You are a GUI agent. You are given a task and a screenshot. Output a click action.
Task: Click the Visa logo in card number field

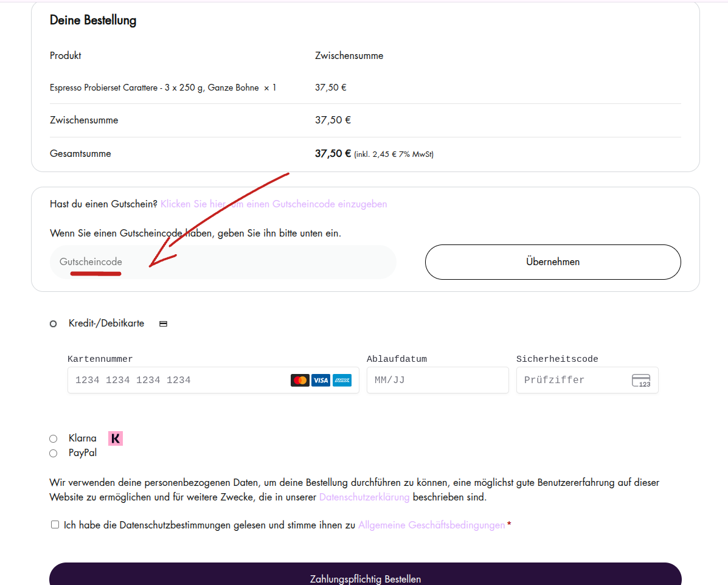coord(321,380)
